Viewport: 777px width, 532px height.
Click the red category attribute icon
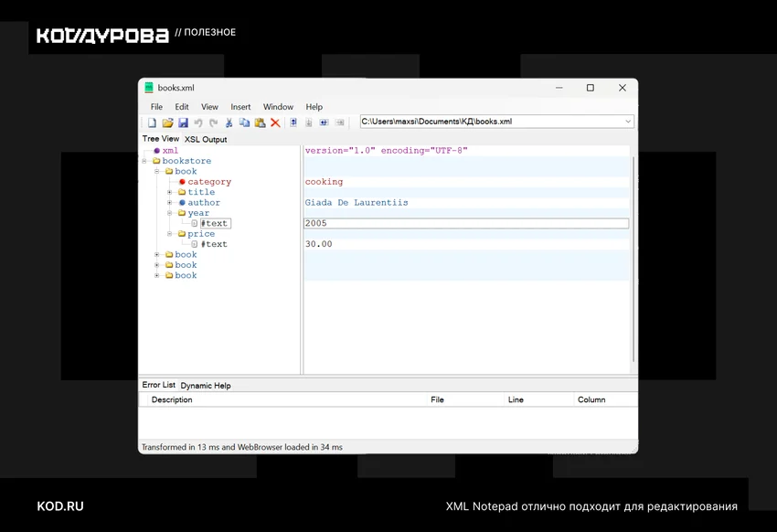coord(182,182)
